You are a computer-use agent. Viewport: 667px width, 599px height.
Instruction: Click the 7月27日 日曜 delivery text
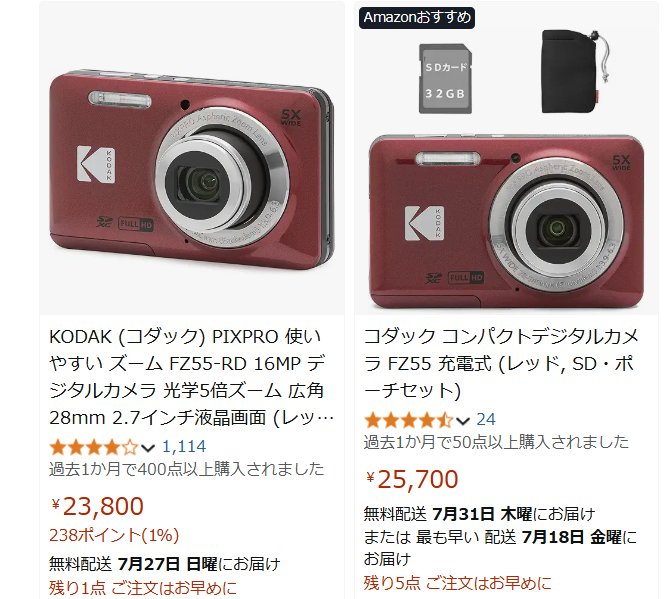[x=168, y=564]
